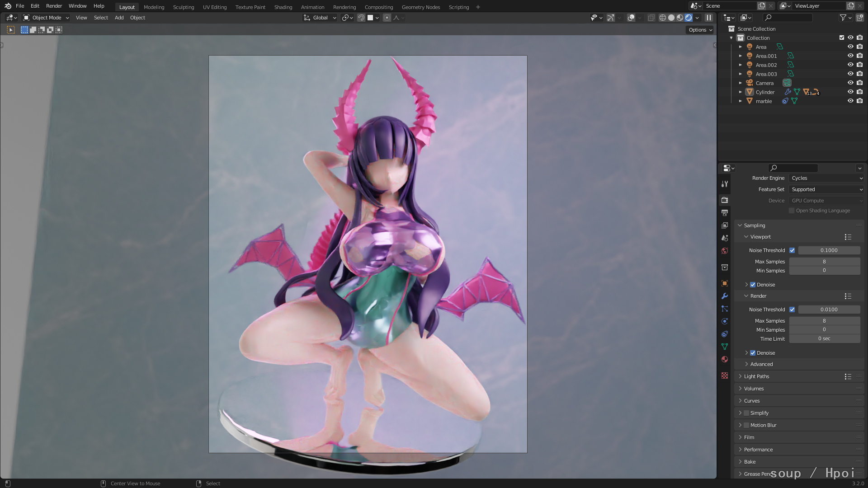Open Viewport sampling presets list
The height and width of the screenshot is (488, 868).
click(848, 237)
